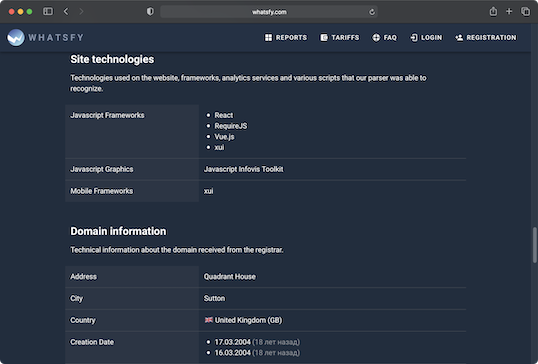Image resolution: width=538 pixels, height=364 pixels.
Task: Click the 16.03.2004 creation date
Action: 233,353
